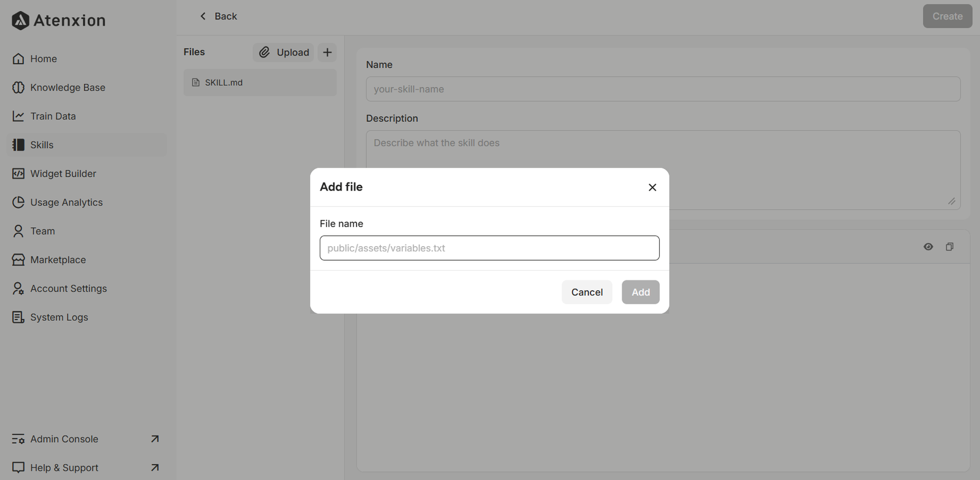The width and height of the screenshot is (980, 480).
Task: Click the File name input field
Action: pos(489,248)
